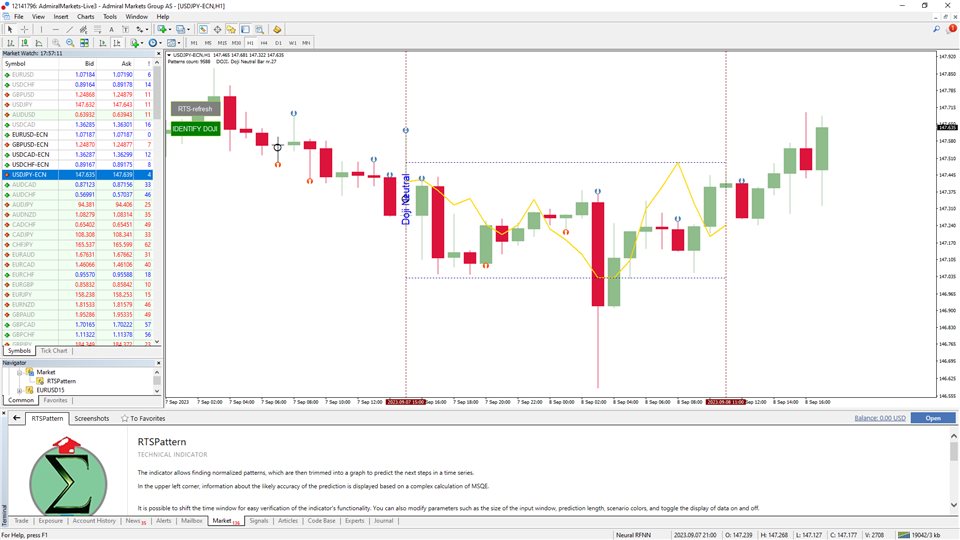Zoom in on the chart

[x=56, y=43]
